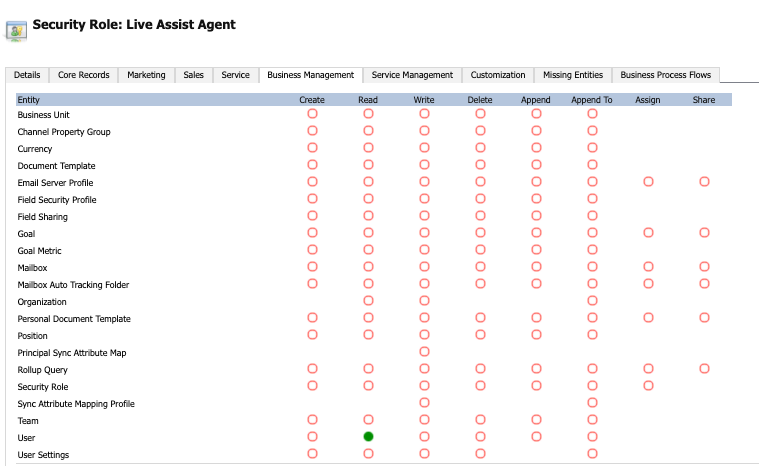Toggle Create privilege for Business Unit

click(312, 113)
